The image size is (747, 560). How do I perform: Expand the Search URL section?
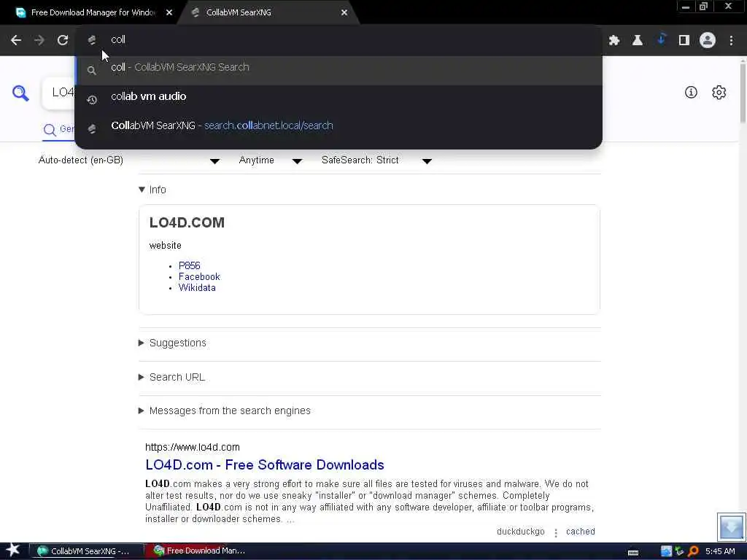point(171,377)
